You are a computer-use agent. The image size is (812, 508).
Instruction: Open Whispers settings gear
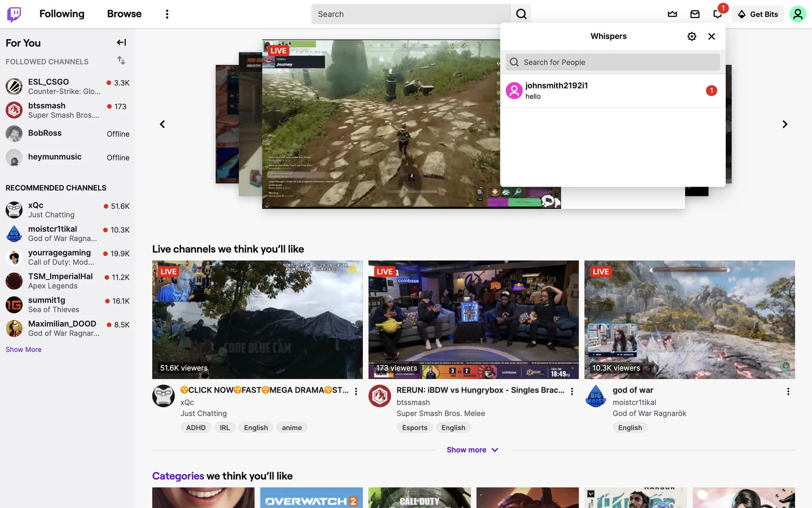[x=691, y=36]
